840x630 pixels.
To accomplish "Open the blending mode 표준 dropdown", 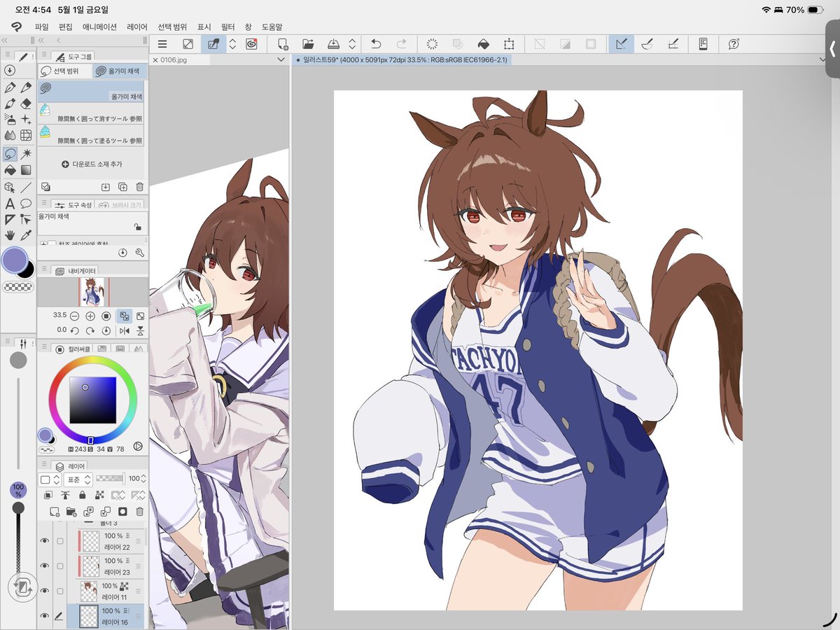I will tap(78, 479).
